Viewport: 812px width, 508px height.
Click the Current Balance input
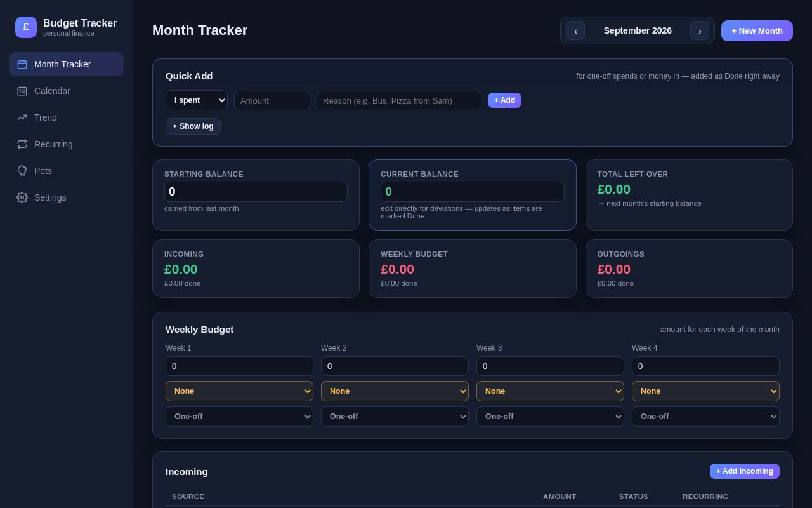pyautogui.click(x=473, y=192)
